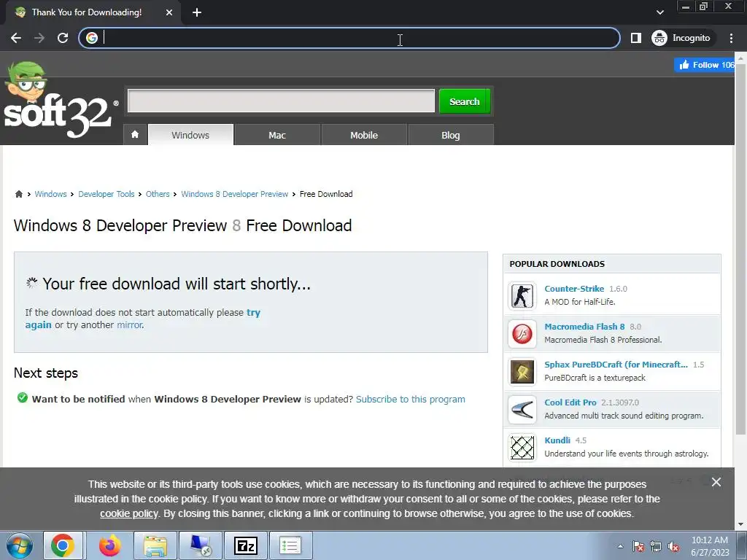Click the Sphax PureBDCraft icon
The width and height of the screenshot is (747, 560).
(x=522, y=371)
